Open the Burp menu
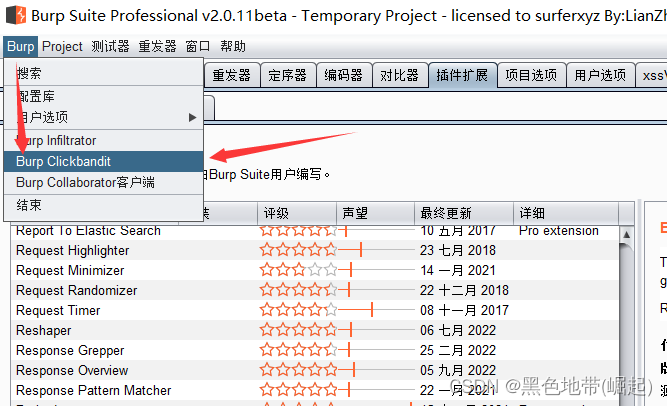Screen dimensions: 667x406 pos(20,47)
